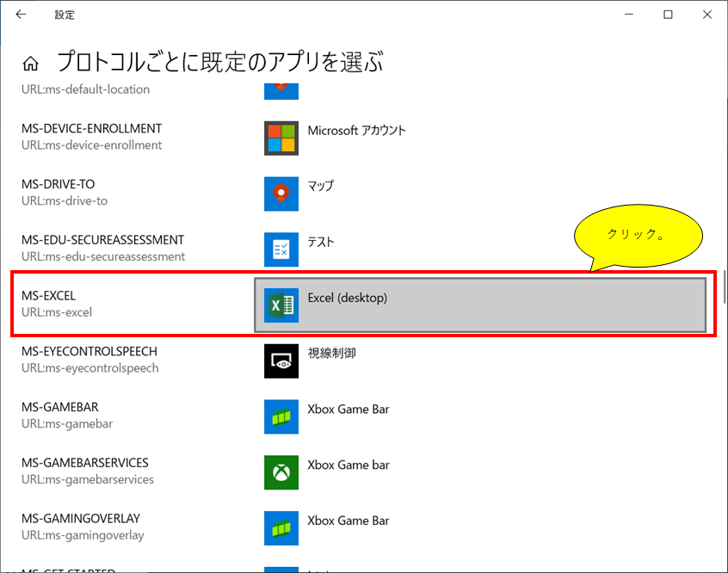Click the MS-GAMEBARSERVICES protocol name

coord(85,463)
